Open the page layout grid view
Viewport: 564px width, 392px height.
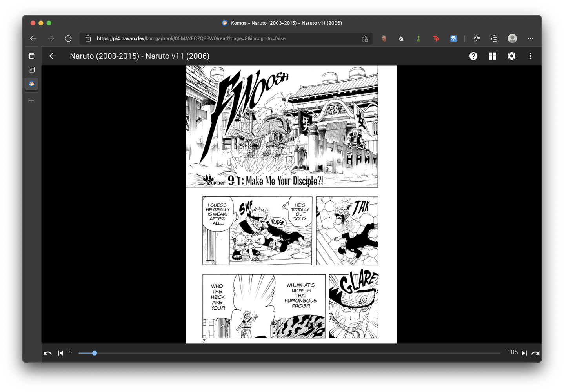coord(492,56)
